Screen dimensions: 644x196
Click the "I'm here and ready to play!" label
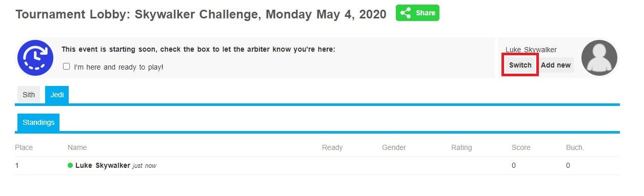(x=118, y=67)
